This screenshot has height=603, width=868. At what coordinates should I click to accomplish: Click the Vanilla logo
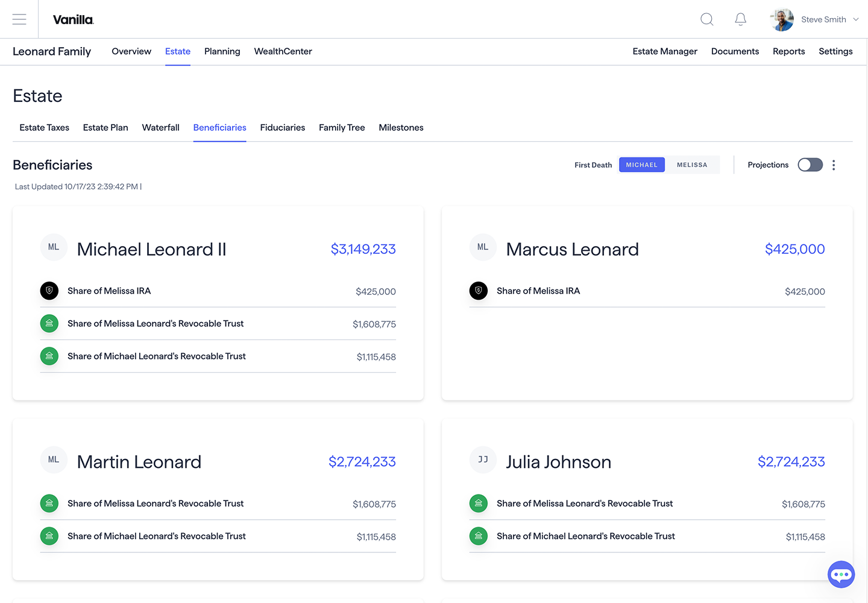click(73, 20)
